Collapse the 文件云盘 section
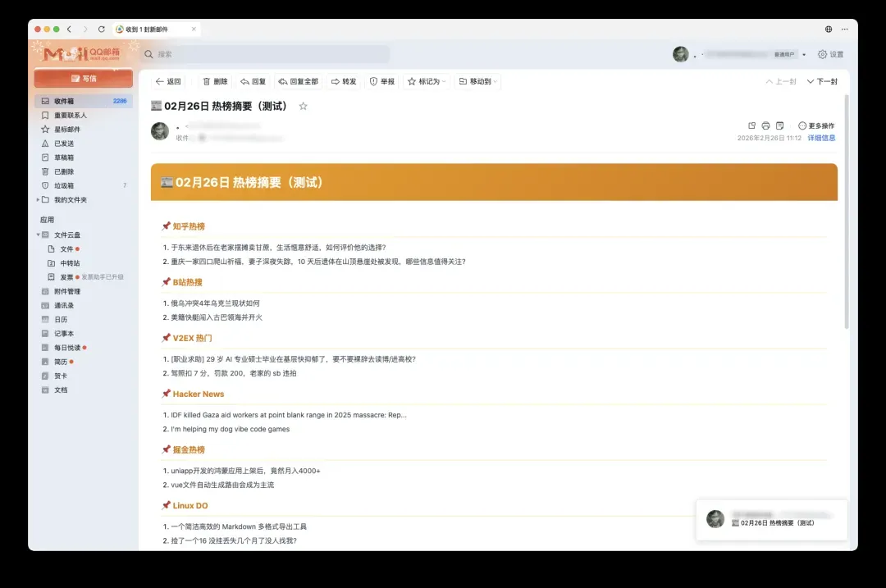This screenshot has width=886, height=588. tap(38, 235)
